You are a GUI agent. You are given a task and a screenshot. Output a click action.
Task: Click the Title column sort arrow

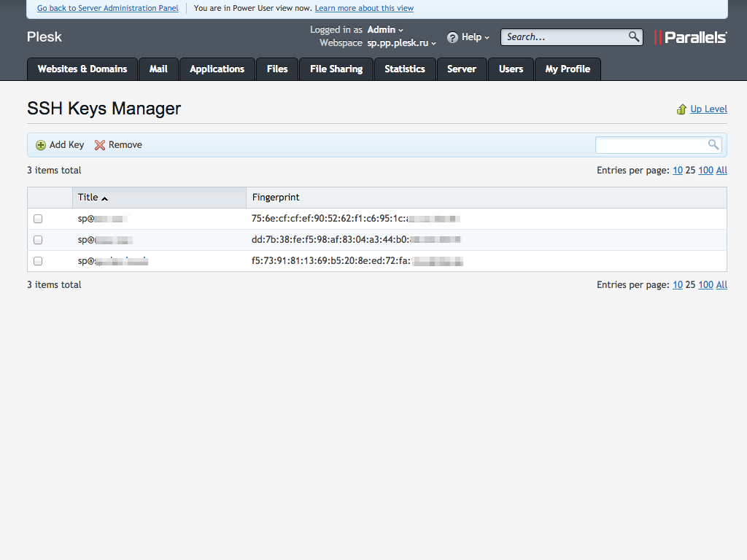pos(105,198)
